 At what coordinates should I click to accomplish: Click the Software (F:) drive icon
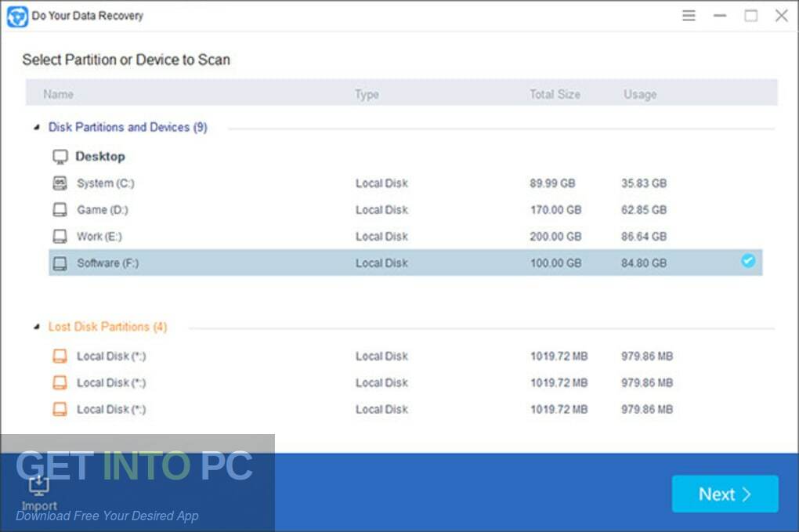(x=60, y=263)
